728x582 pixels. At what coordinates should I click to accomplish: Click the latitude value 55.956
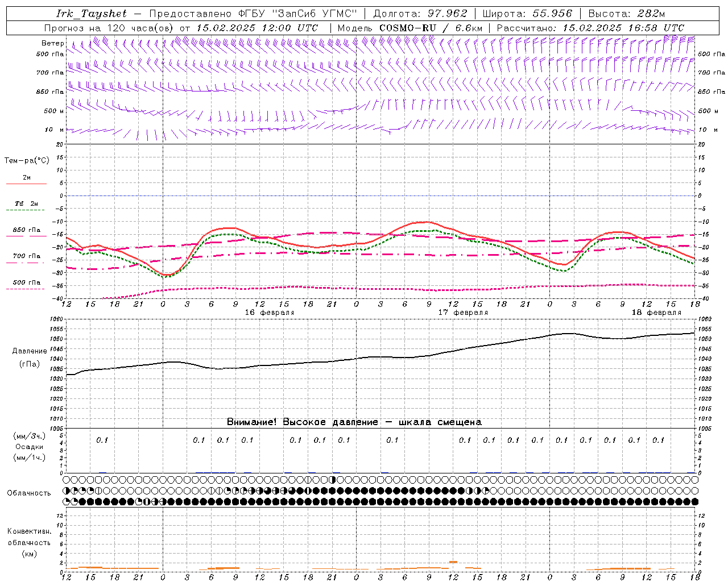552,14
